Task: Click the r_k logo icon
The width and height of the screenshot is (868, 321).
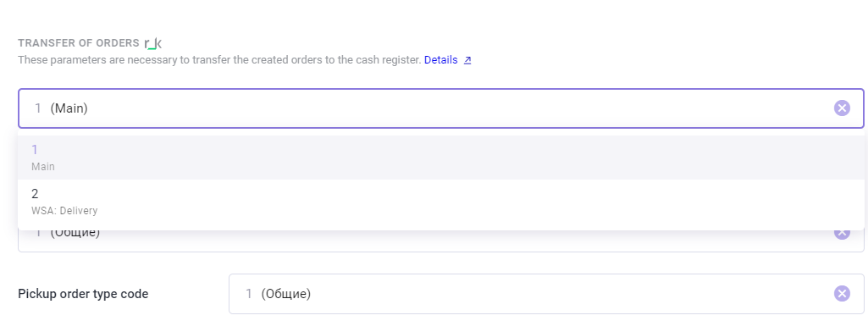Action: click(x=152, y=43)
